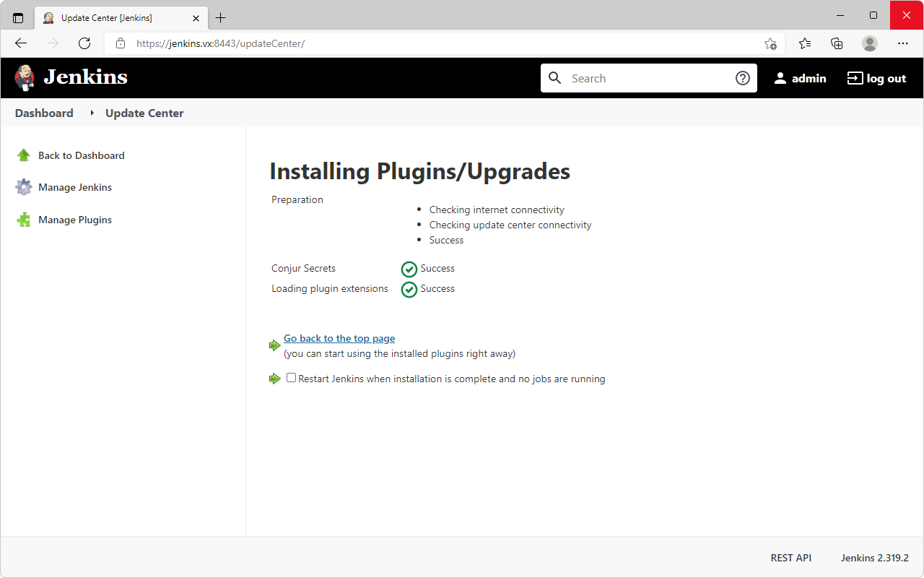This screenshot has height=578, width=924.
Task: Click green arrow beside Go back link
Action: coord(275,345)
